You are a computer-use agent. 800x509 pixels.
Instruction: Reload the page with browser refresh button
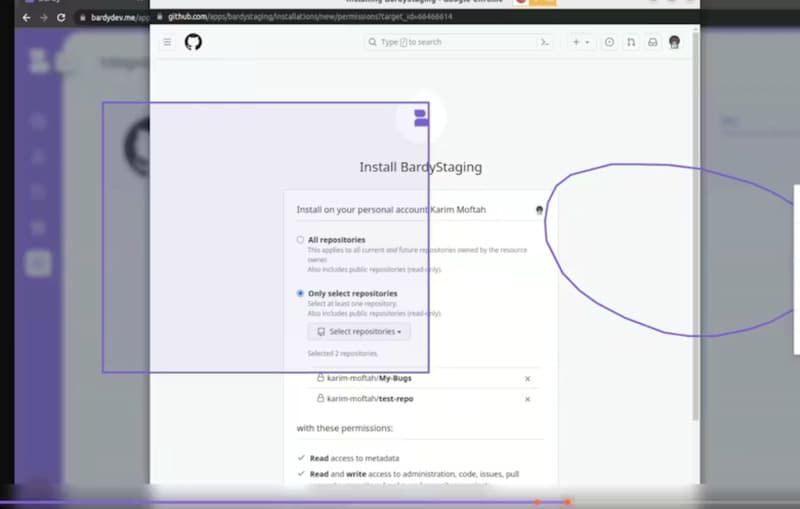[62, 17]
